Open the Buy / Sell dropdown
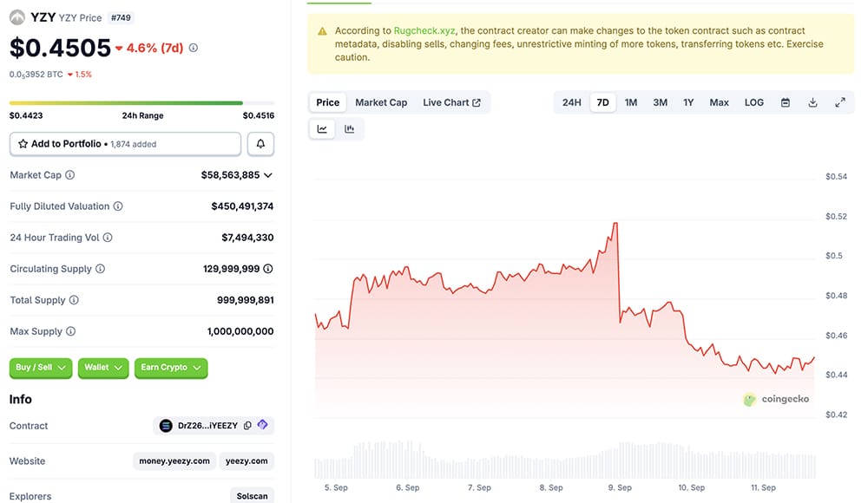 (x=41, y=368)
